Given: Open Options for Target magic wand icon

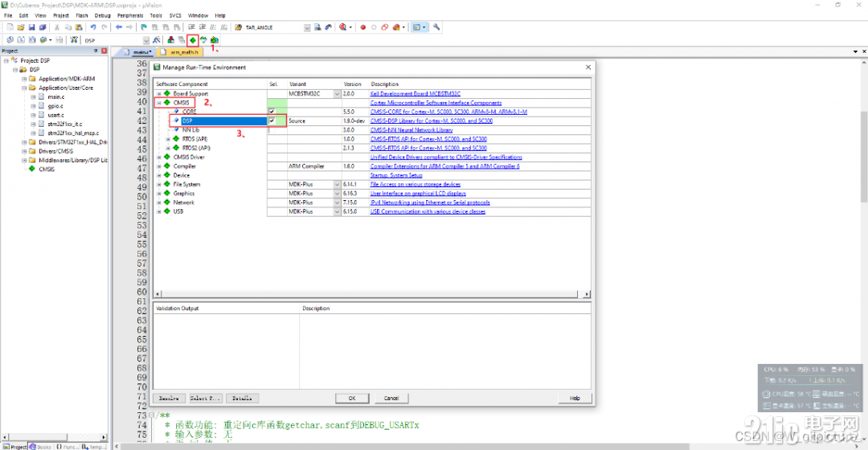Looking at the screenshot, I should point(156,40).
